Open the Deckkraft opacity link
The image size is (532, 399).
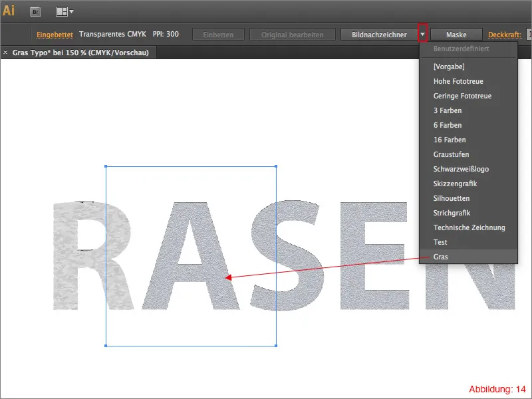[x=505, y=35]
